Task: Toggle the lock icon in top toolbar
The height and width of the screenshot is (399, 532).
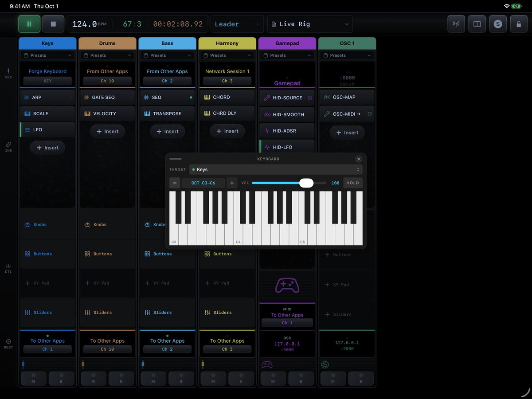Action: 519,24
